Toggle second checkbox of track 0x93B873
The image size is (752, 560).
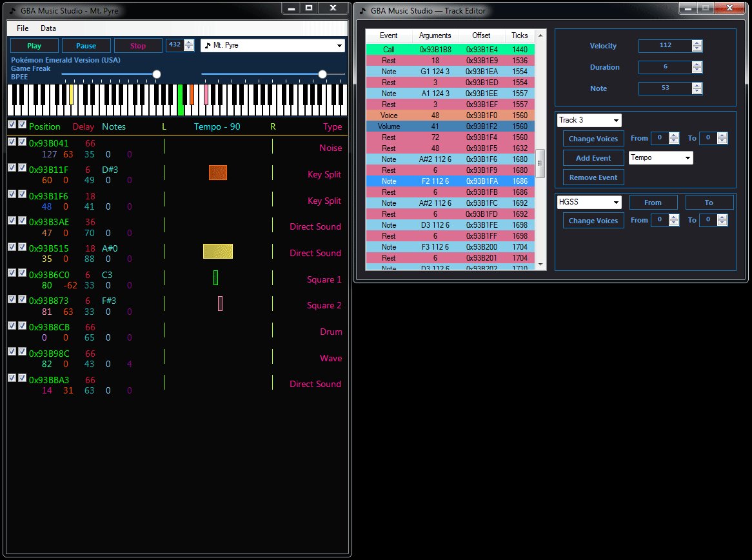[x=22, y=299]
